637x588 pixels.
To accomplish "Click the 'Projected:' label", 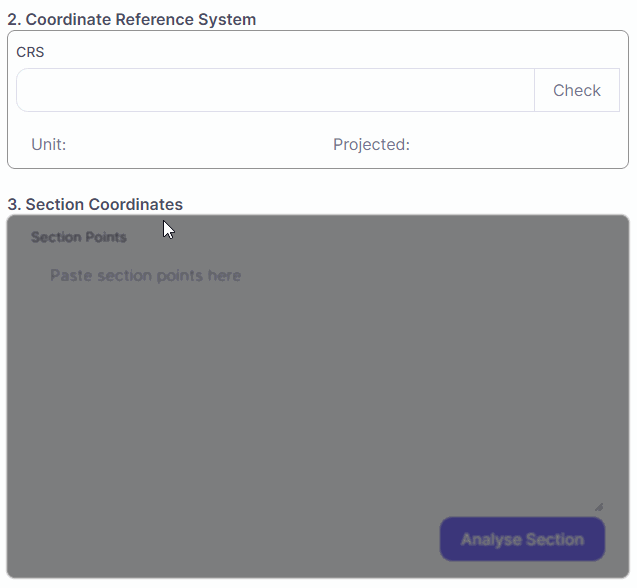I will pos(371,144).
